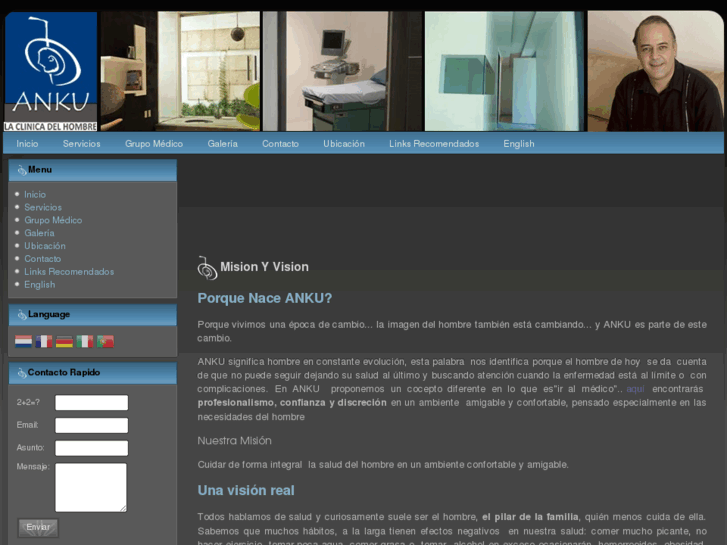Open Contacto in the top navigation bar
Screen dimensions: 727x545
(x=281, y=144)
